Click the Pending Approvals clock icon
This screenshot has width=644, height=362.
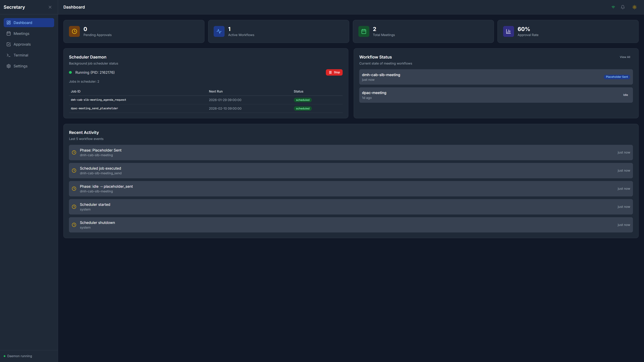point(74,31)
